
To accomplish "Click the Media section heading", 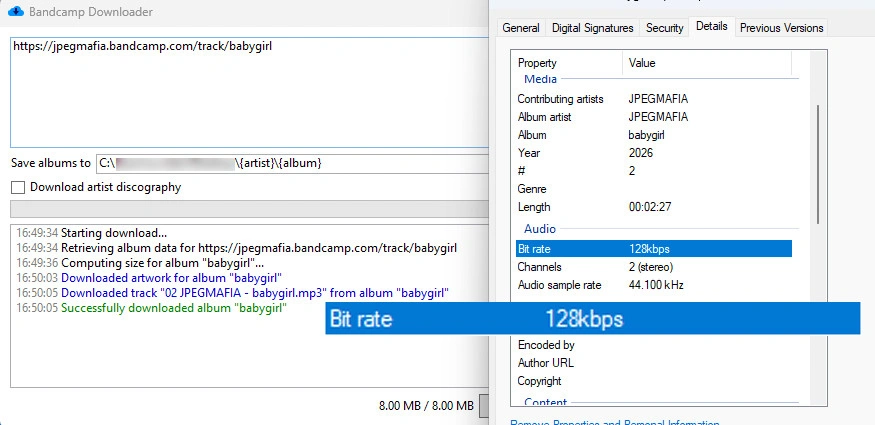I will click(x=540, y=79).
